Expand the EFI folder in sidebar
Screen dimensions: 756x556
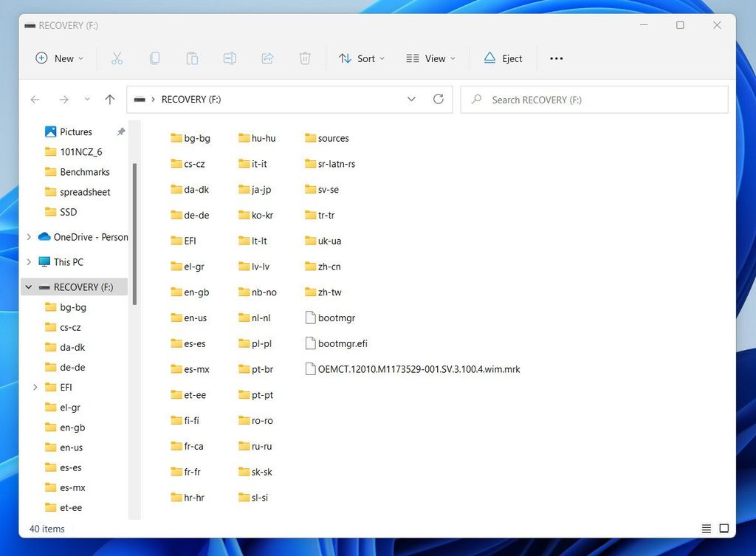click(35, 387)
